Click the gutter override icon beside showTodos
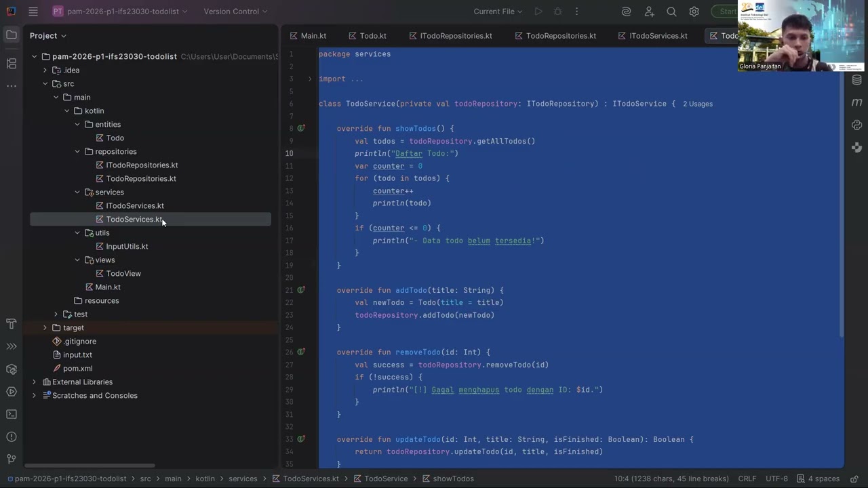The image size is (868, 488). 301,128
